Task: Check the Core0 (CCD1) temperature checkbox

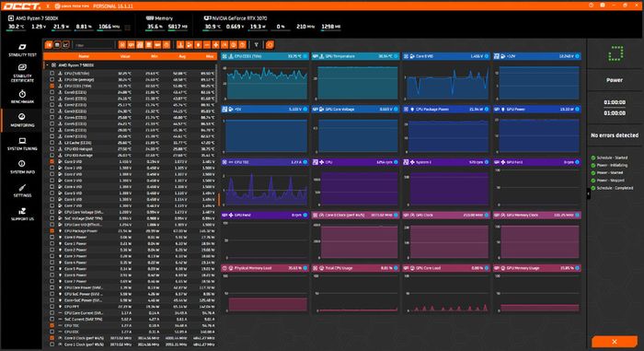Action: [52, 92]
